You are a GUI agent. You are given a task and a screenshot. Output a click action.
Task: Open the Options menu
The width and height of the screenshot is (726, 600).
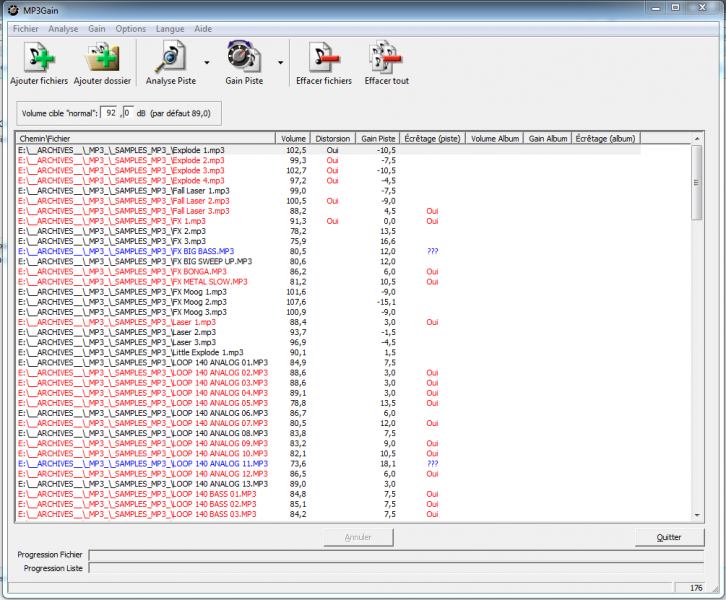pyautogui.click(x=130, y=29)
